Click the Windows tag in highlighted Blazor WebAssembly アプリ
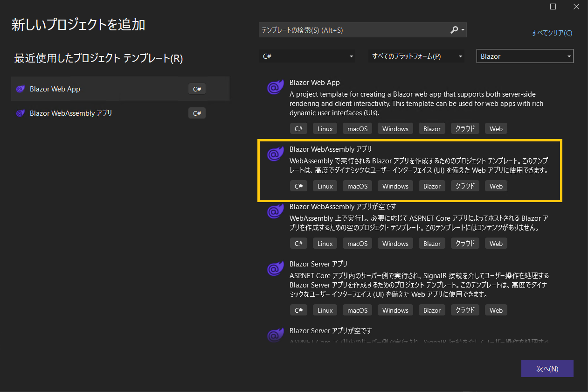 (395, 186)
